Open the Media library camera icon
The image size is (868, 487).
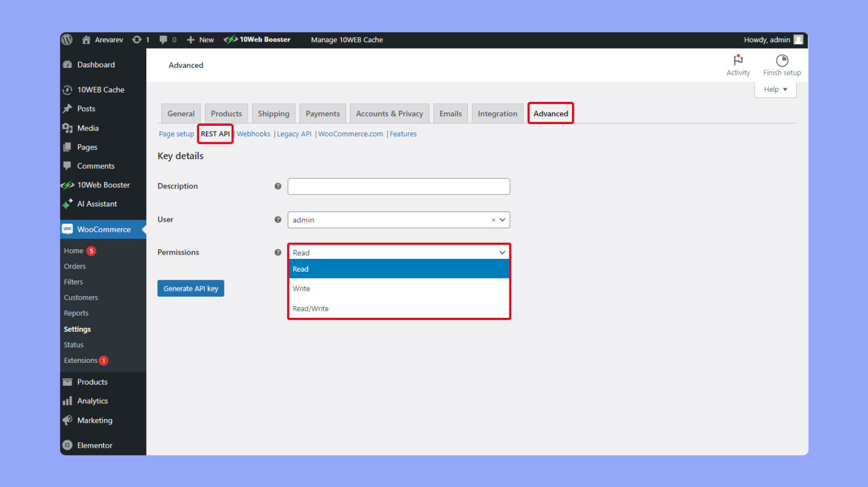67,128
